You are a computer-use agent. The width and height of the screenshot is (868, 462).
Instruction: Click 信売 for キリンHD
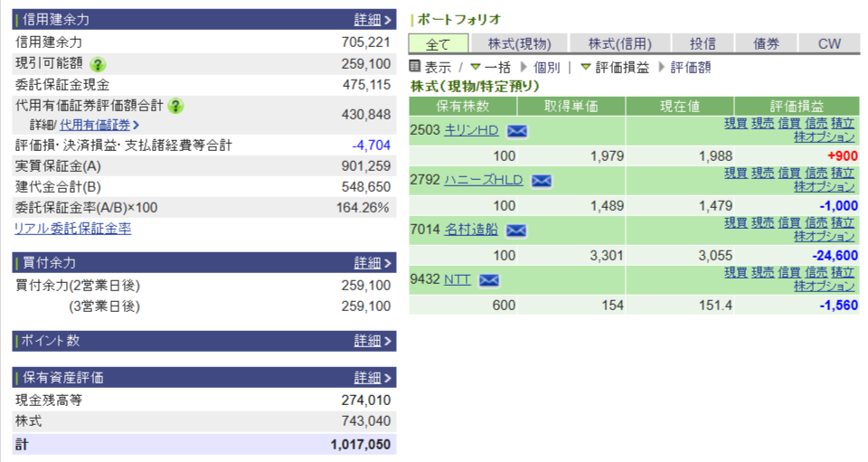click(x=816, y=123)
